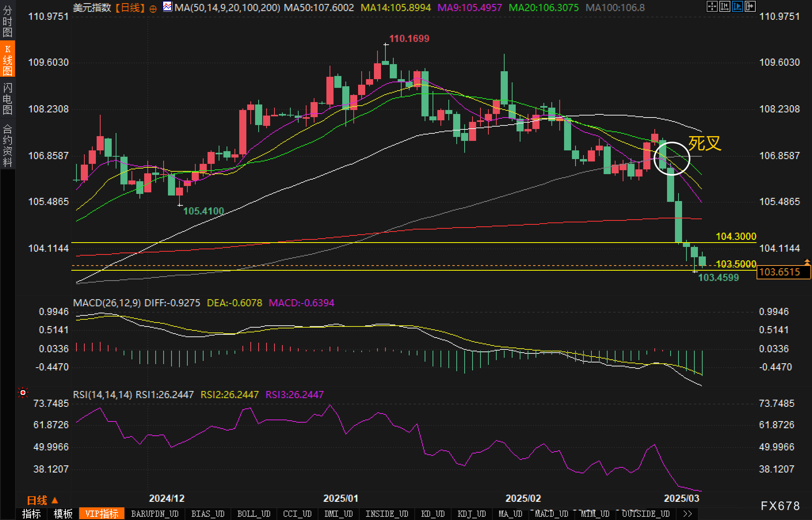The width and height of the screenshot is (812, 520).
Task: Expand the 日线 period dropdown
Action: [x=43, y=500]
